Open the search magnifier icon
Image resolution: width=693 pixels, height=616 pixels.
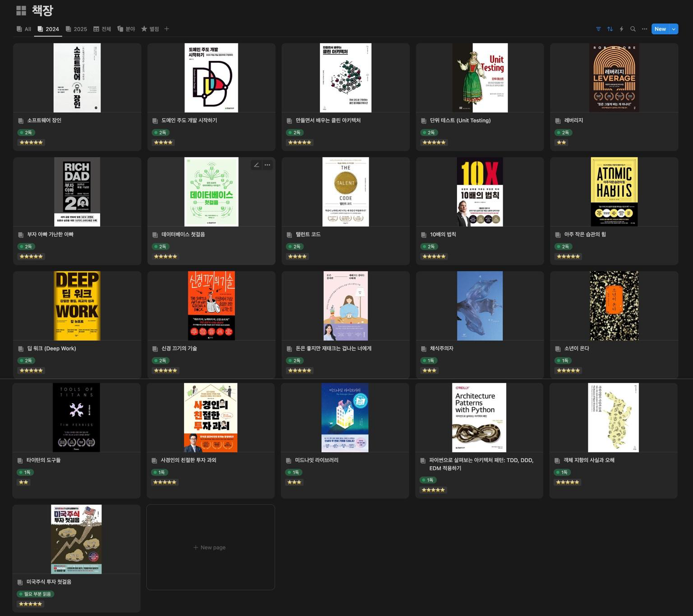(x=633, y=29)
